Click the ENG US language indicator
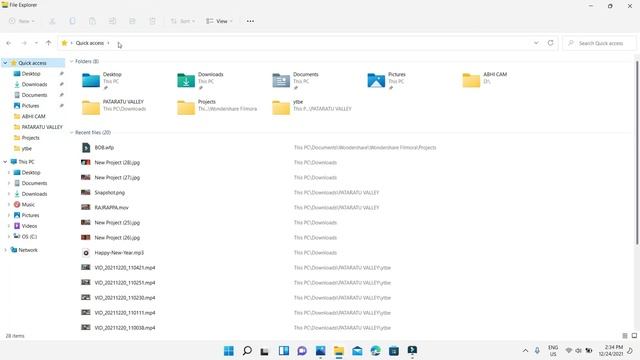The width and height of the screenshot is (640, 360). point(553,350)
